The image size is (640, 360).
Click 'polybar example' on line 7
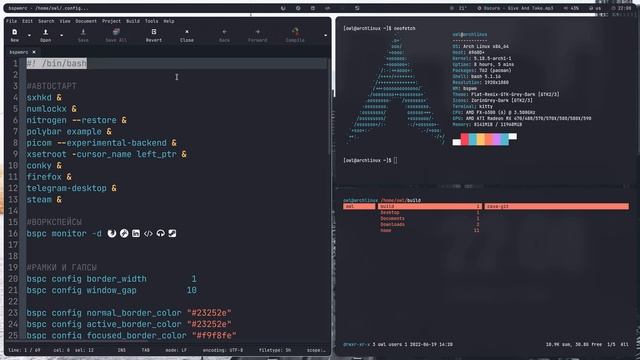64,132
